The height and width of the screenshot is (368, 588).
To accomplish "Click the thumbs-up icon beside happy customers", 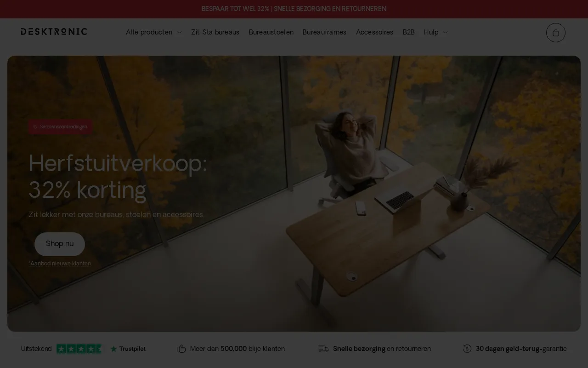I will point(182,349).
